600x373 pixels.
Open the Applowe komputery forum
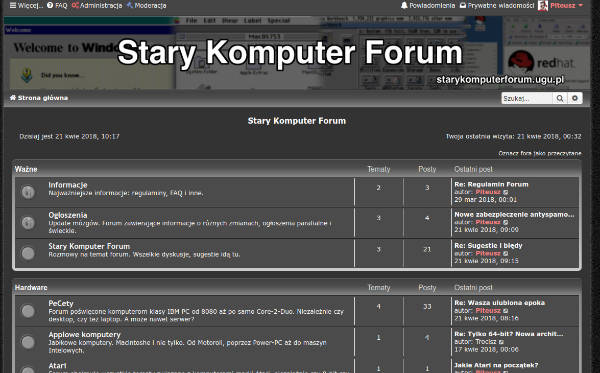84,335
